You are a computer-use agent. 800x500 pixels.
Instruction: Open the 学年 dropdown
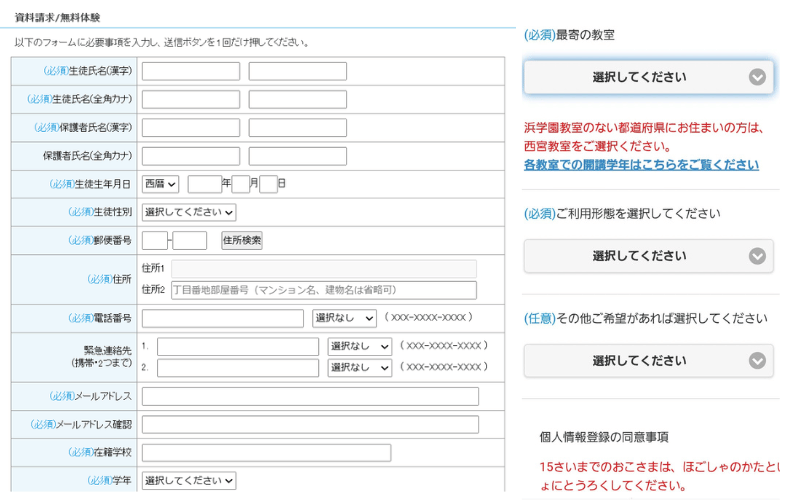[x=189, y=481]
